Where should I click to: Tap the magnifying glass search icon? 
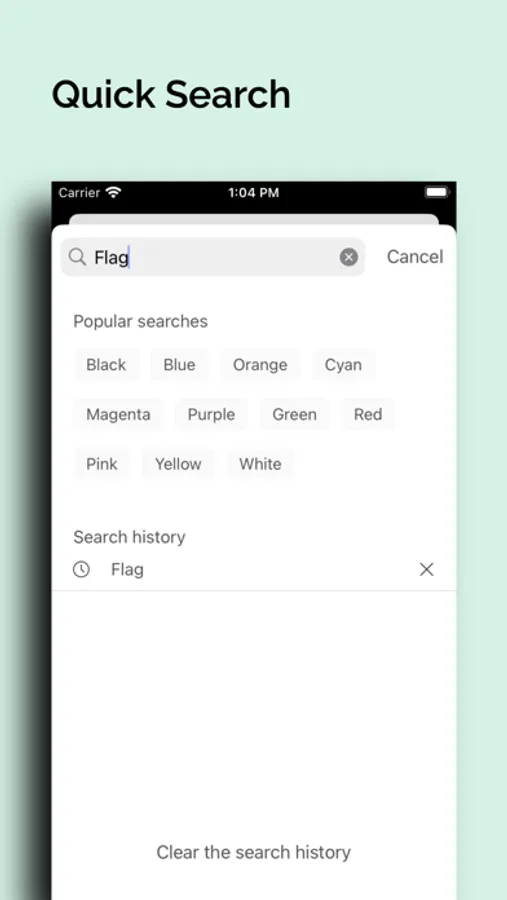[77, 257]
